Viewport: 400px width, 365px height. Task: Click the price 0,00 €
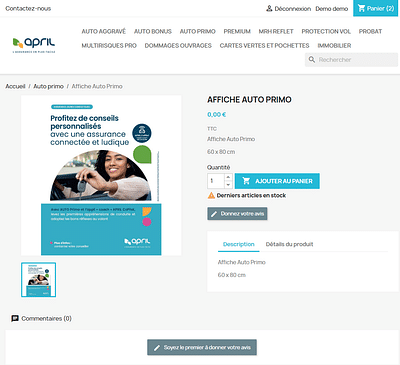click(217, 115)
